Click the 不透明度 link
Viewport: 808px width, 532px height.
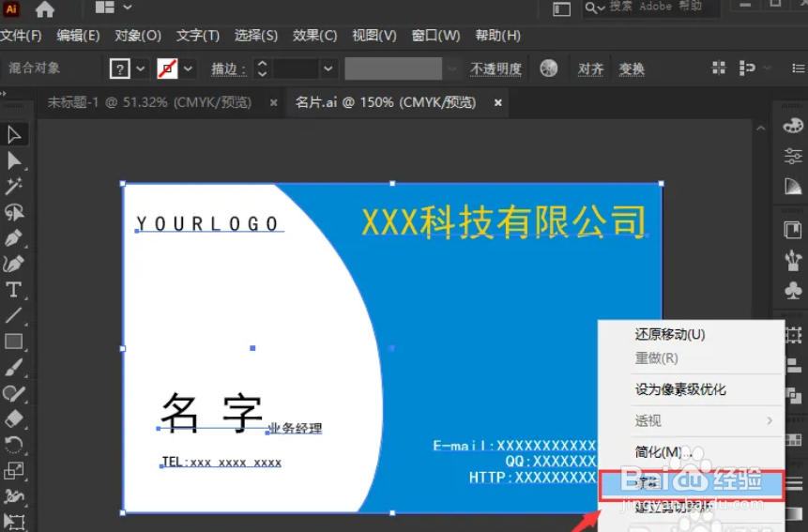point(495,68)
